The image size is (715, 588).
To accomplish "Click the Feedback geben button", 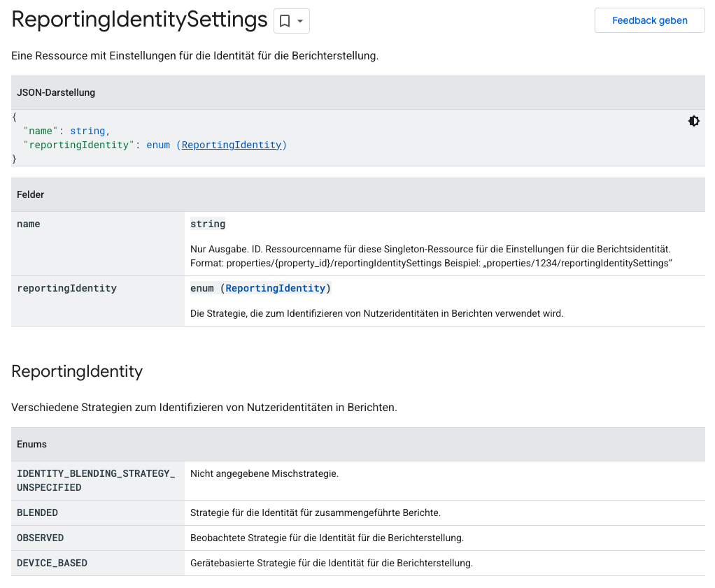I will point(649,20).
